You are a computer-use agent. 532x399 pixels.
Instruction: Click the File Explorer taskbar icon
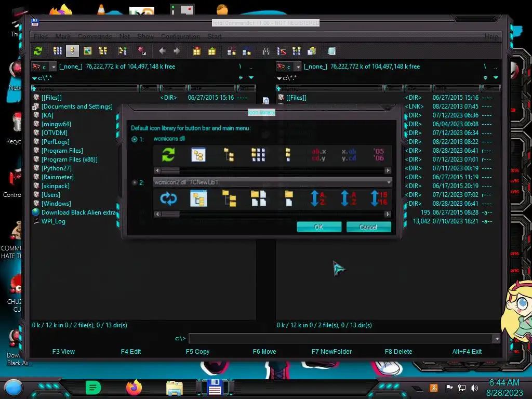175,388
